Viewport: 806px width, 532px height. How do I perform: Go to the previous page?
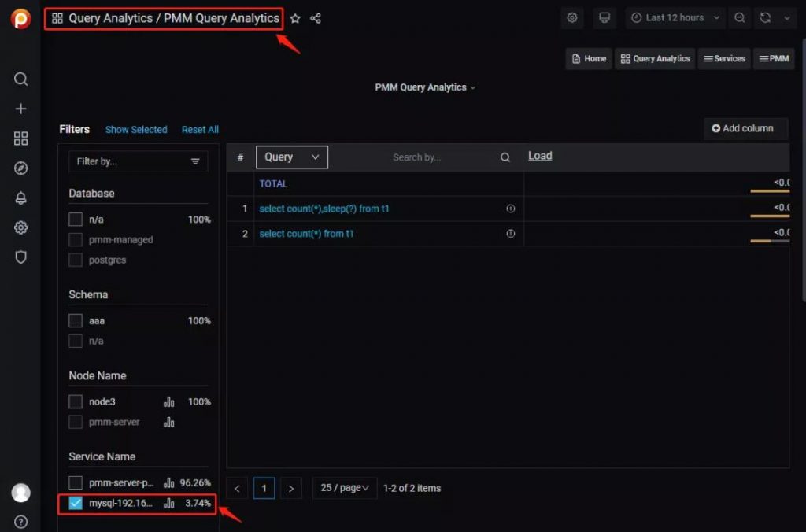coord(237,488)
